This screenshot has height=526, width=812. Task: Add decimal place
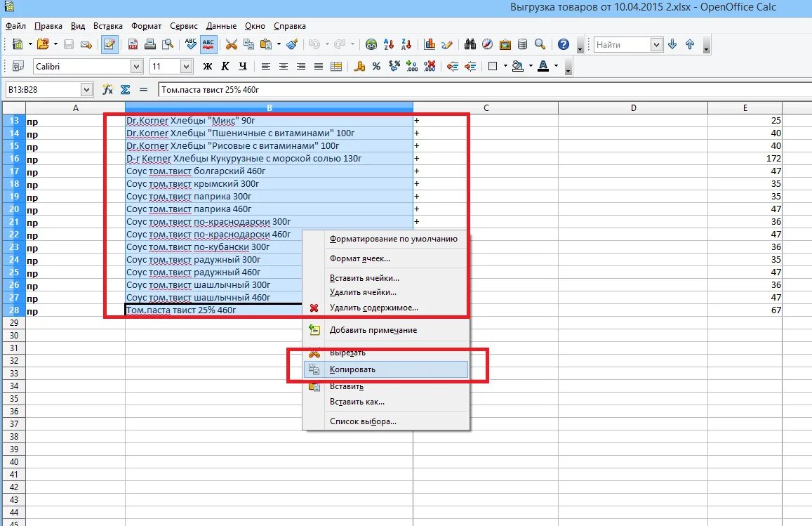412,66
